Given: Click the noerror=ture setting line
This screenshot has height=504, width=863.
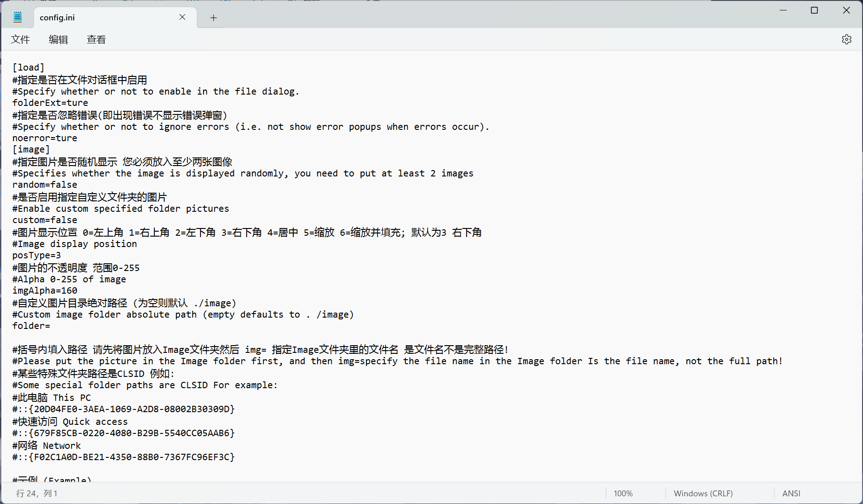Looking at the screenshot, I should point(44,138).
